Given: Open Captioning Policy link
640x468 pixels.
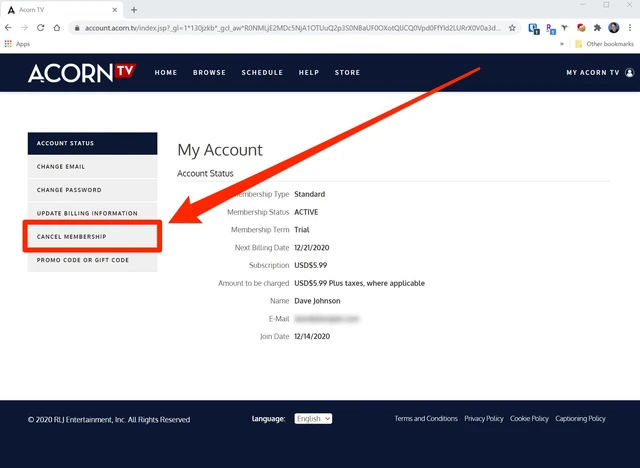Looking at the screenshot, I should pyautogui.click(x=580, y=419).
